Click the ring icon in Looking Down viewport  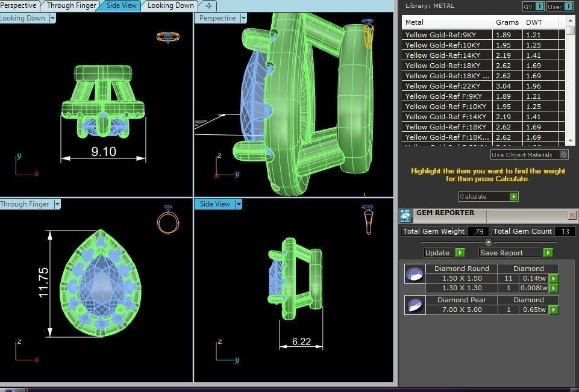pos(167,37)
